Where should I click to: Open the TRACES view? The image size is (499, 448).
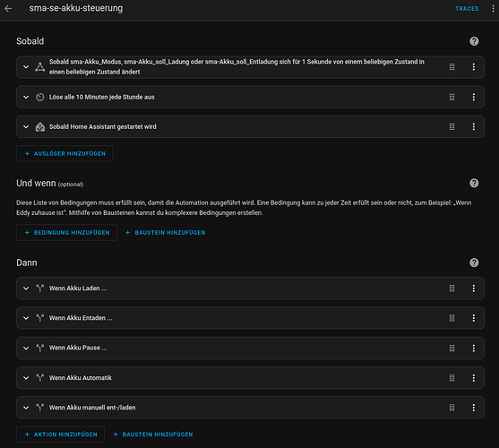(467, 9)
